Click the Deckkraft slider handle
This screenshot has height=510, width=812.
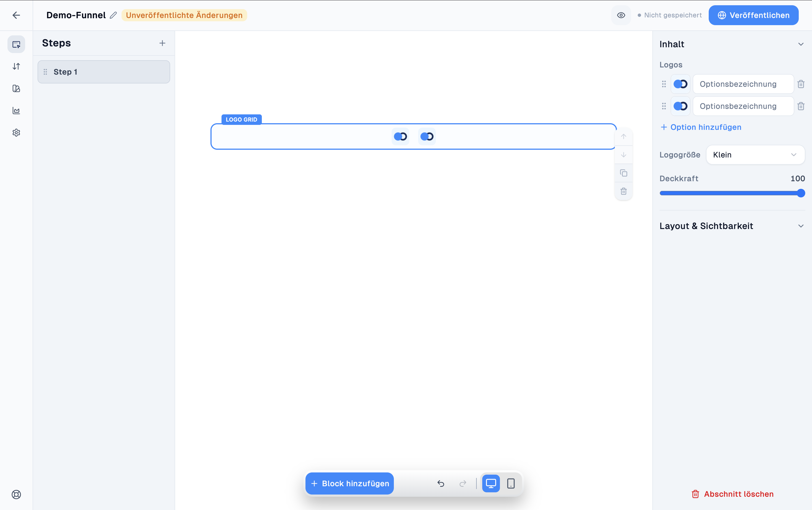801,193
